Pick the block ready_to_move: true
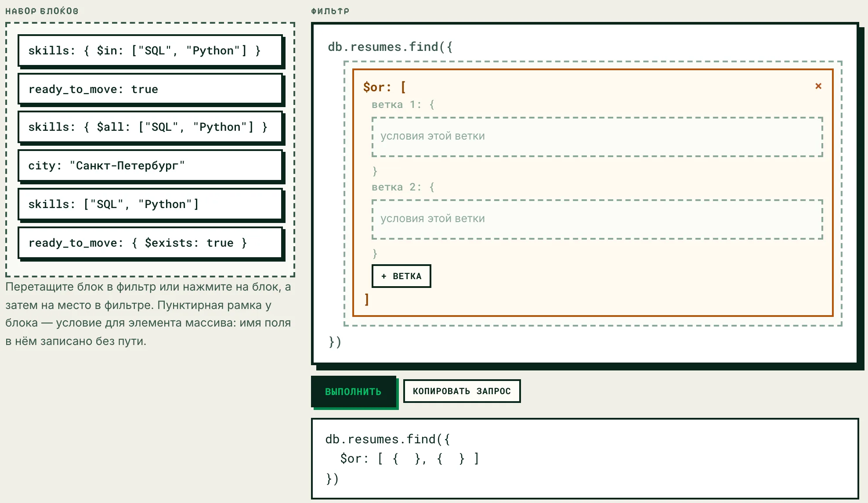Image resolution: width=868 pixels, height=503 pixels. click(x=150, y=89)
